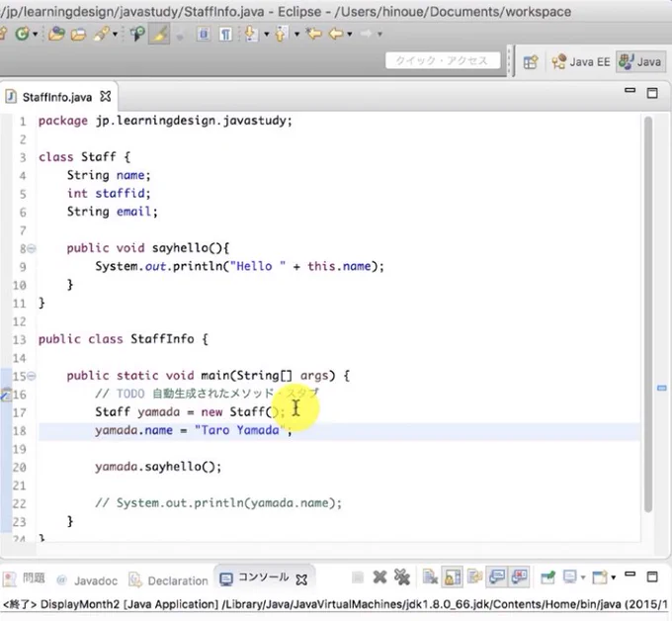
Task: Click the console Terminate square icon
Action: click(358, 577)
